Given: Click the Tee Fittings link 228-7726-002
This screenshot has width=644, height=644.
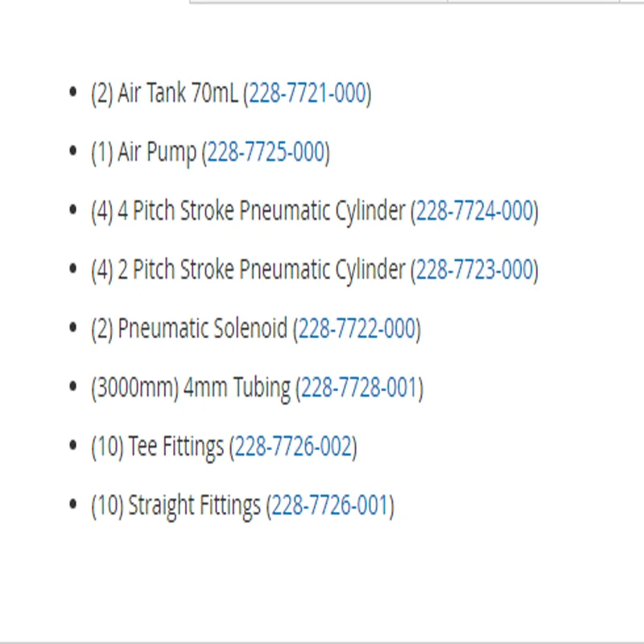Looking at the screenshot, I should 293,447.
